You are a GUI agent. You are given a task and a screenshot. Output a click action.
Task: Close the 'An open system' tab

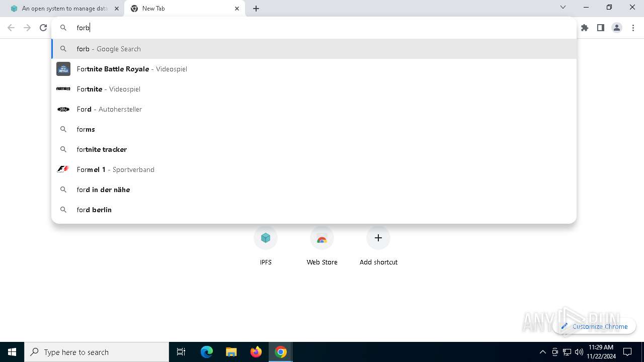(x=116, y=9)
